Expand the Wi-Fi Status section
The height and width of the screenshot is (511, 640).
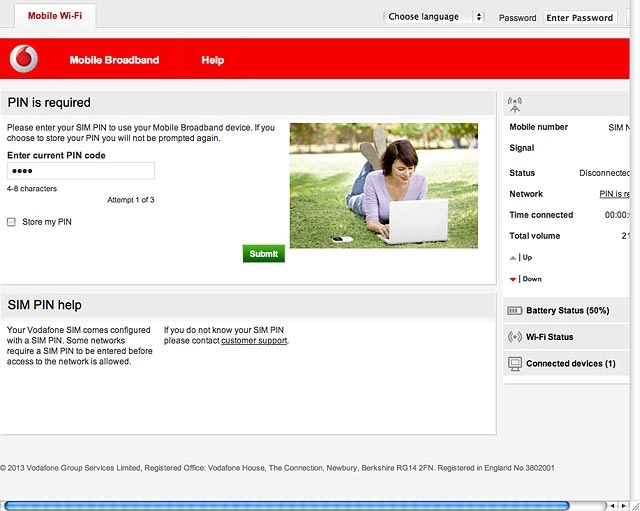click(567, 337)
